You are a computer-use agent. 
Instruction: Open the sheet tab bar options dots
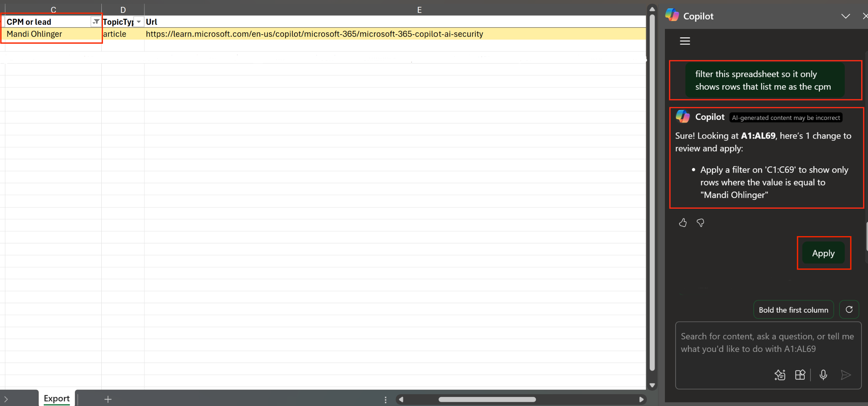point(386,400)
